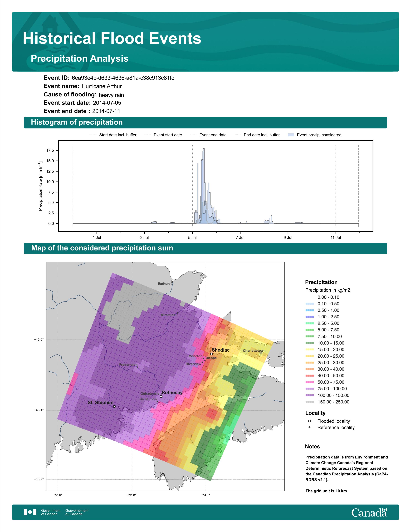Click the Charlottetown reference locality dot
Screen dimensions: 411x532
coord(261,353)
